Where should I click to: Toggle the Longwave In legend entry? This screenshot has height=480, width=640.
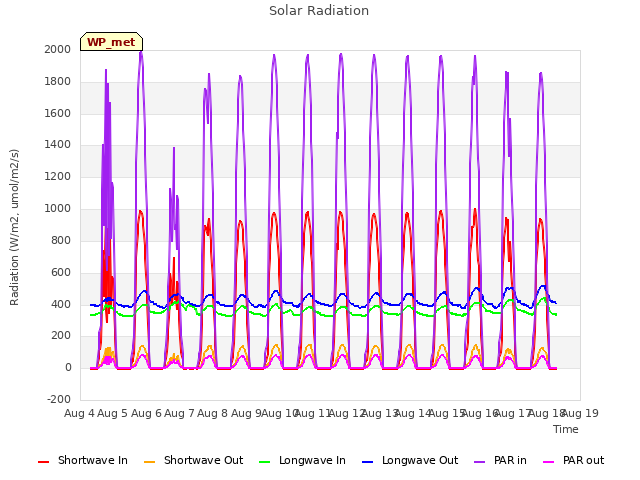pyautogui.click(x=302, y=460)
